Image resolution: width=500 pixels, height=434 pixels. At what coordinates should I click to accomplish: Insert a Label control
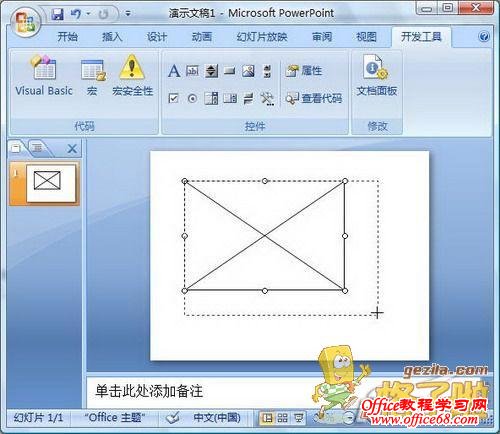pyautogui.click(x=174, y=71)
